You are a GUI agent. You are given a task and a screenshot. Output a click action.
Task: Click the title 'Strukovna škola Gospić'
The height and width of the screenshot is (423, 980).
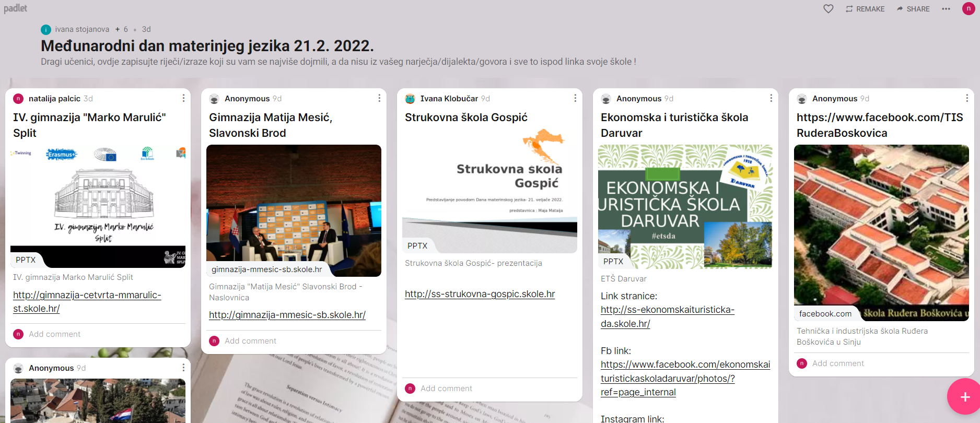466,118
